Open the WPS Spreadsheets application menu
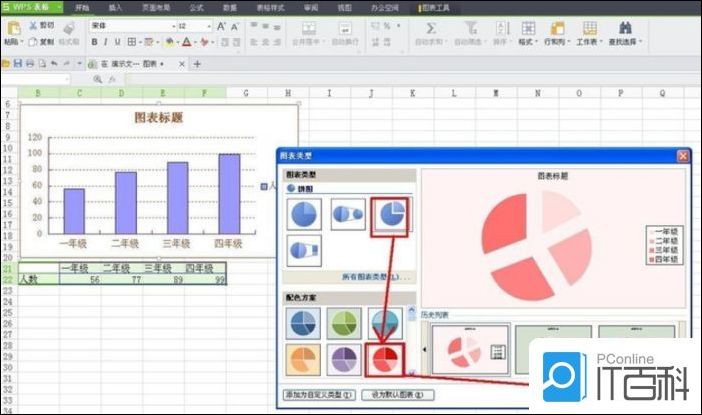Screen dimensions: 702x415 point(32,7)
